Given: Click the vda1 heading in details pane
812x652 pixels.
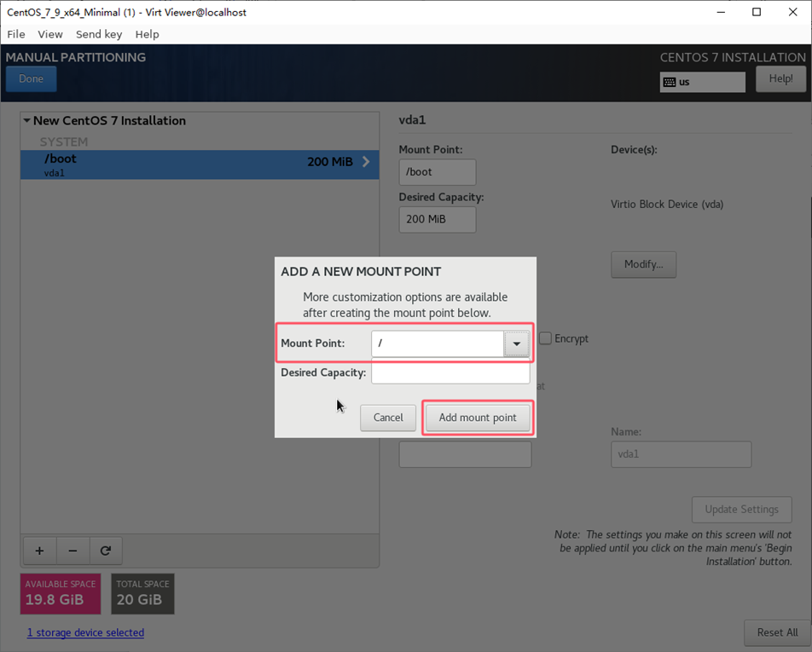Looking at the screenshot, I should [412, 120].
